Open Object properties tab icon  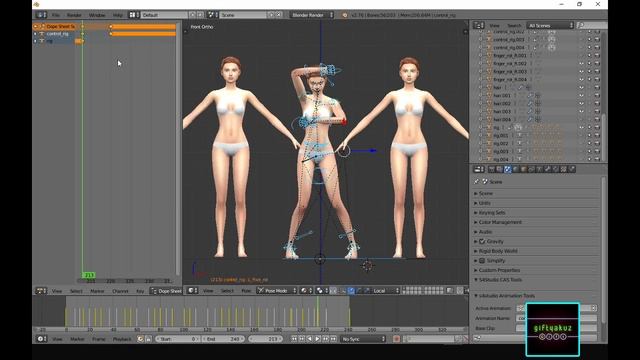[524, 169]
